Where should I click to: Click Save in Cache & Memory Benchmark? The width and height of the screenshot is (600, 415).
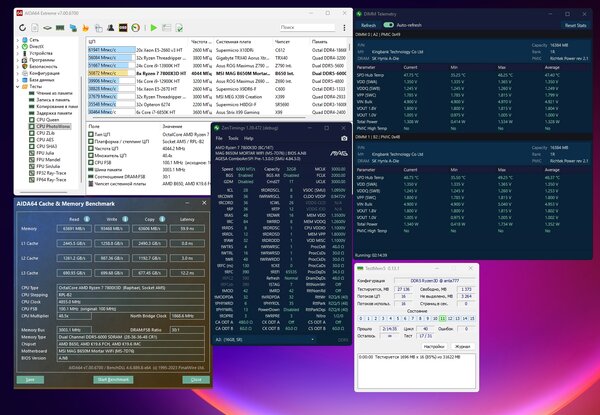coord(30,379)
